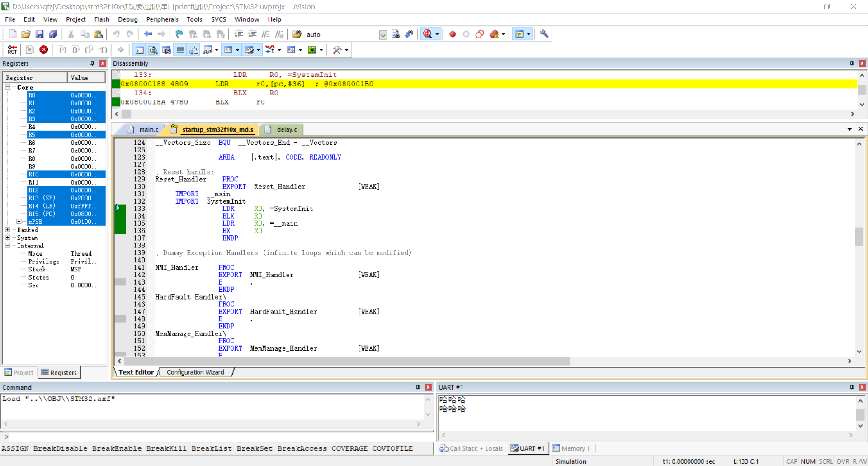Screen dimensions: 868x466
Task: Reset the CPU with the RST icon
Action: [12, 50]
